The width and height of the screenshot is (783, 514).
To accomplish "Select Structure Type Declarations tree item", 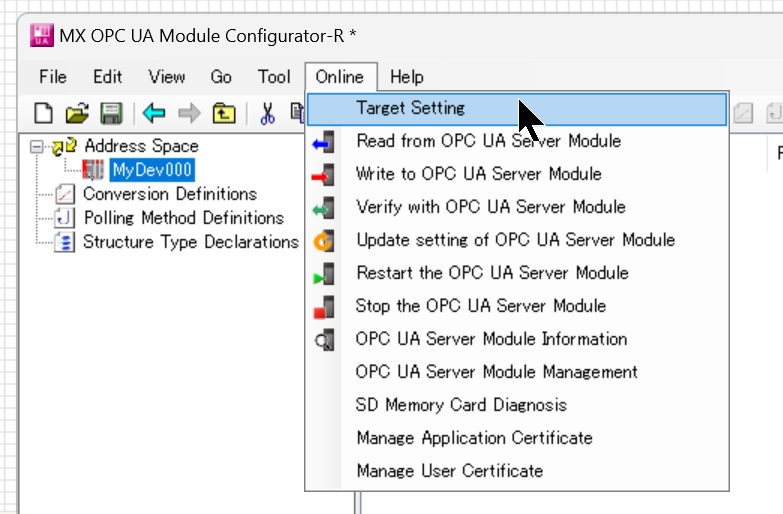I will tap(191, 242).
